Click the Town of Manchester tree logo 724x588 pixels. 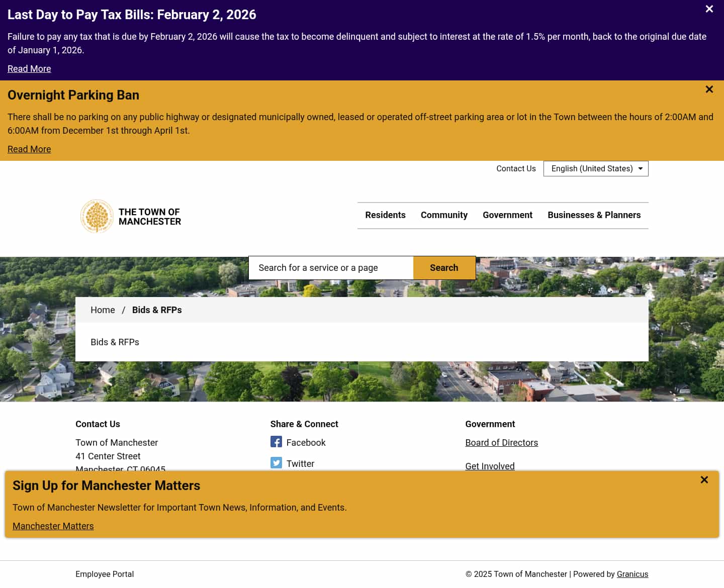click(97, 216)
